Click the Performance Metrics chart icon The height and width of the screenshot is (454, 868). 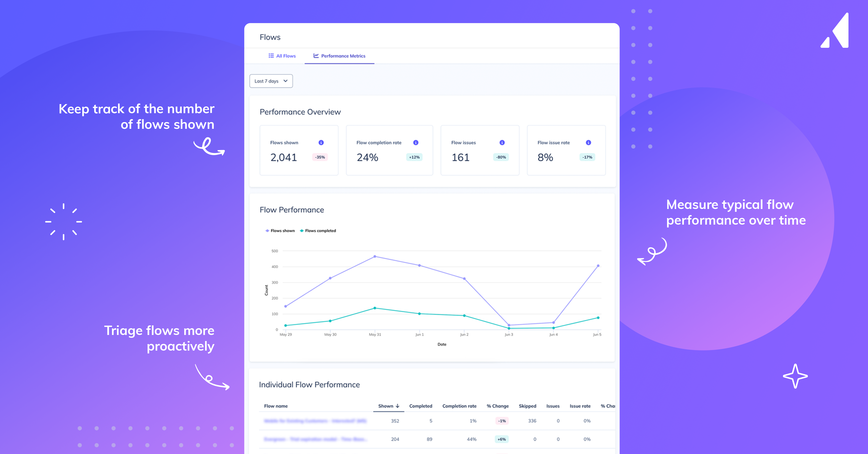316,56
